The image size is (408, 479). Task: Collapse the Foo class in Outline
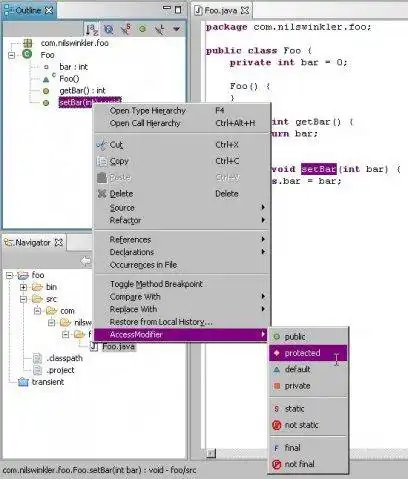tap(11, 55)
